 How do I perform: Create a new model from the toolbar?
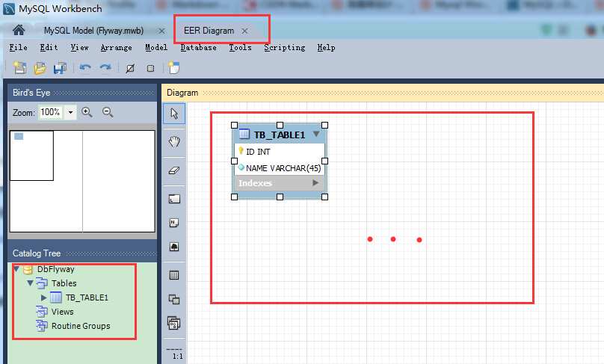pos(19,68)
